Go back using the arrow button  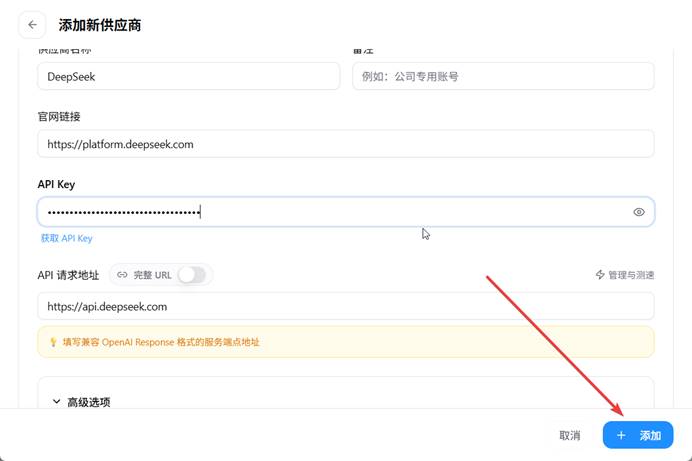pos(32,25)
